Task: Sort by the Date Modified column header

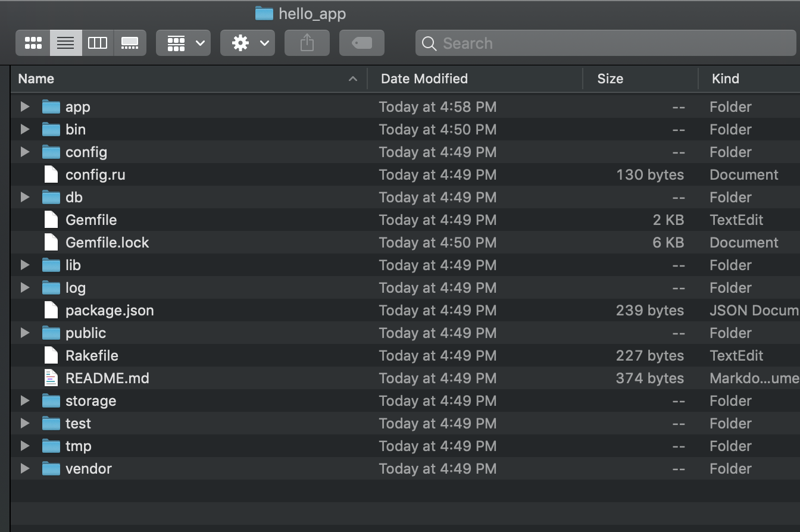Action: pos(475,79)
